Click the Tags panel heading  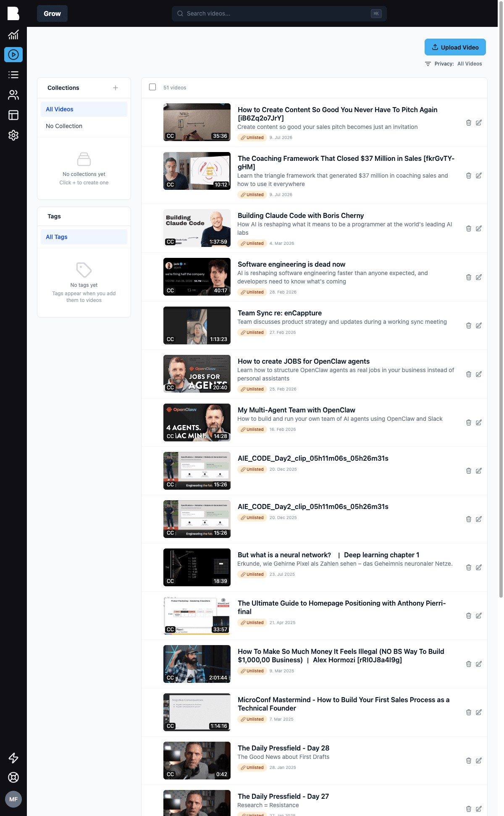(x=54, y=216)
